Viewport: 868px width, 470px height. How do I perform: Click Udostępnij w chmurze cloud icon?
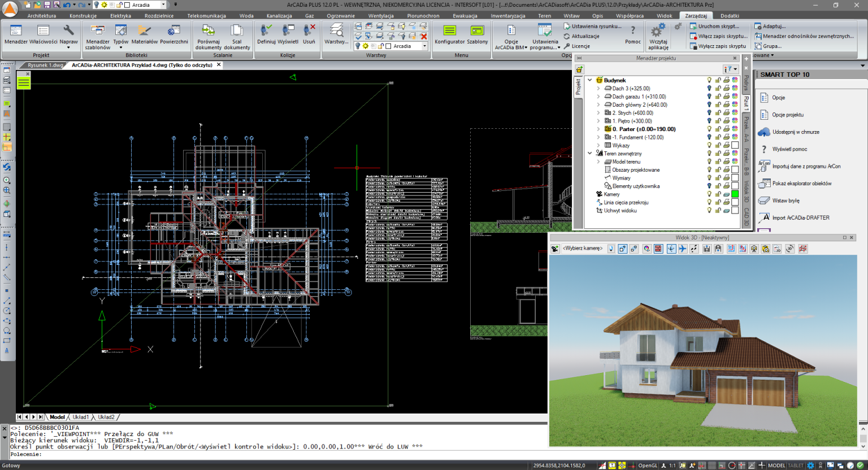pos(764,132)
